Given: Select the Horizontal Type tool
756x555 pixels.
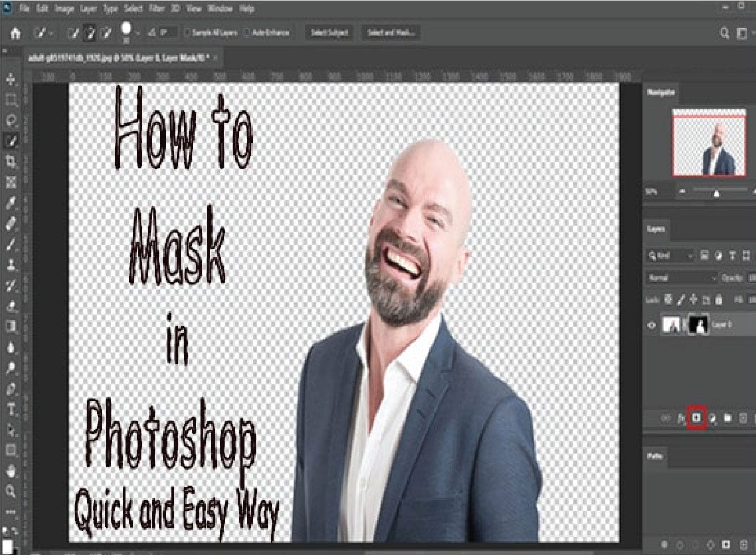Looking at the screenshot, I should click(11, 410).
